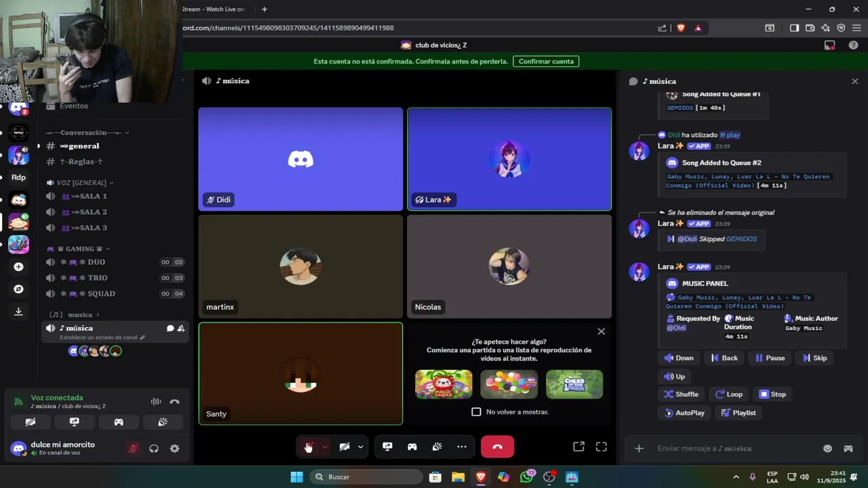Stop music playback in the panel
This screenshot has width=868, height=488.
(772, 394)
